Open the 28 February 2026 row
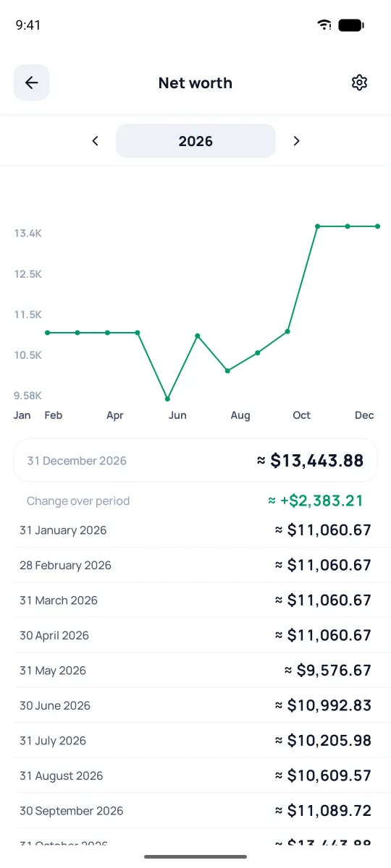This screenshot has width=391, height=868. click(x=195, y=565)
